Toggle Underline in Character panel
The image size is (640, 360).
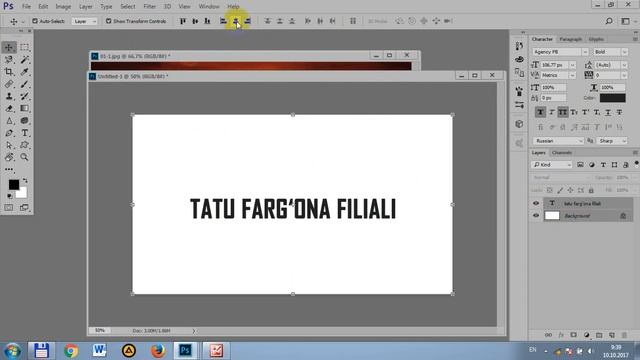[x=608, y=112]
